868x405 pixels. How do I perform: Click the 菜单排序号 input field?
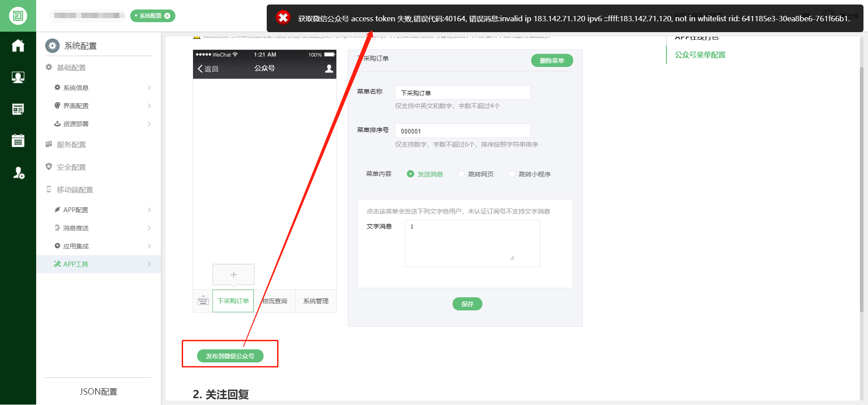click(x=462, y=131)
